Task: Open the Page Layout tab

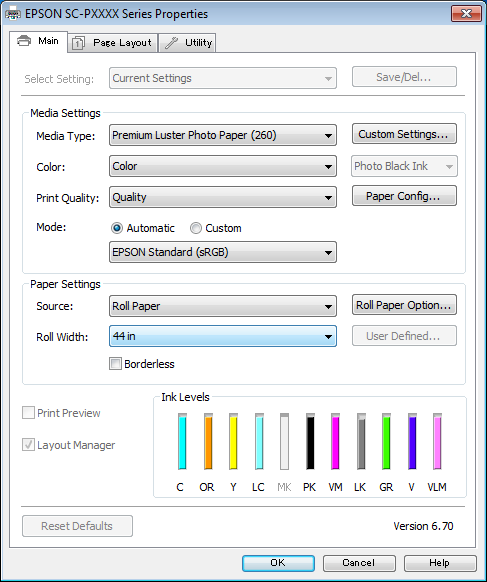Action: coord(113,43)
